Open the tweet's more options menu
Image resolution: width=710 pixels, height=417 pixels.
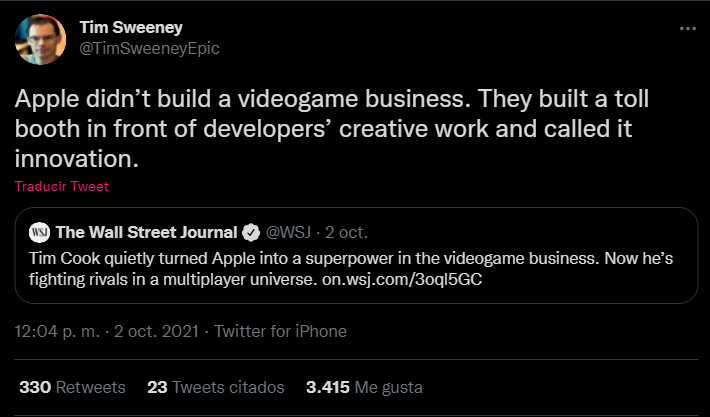[x=686, y=29]
